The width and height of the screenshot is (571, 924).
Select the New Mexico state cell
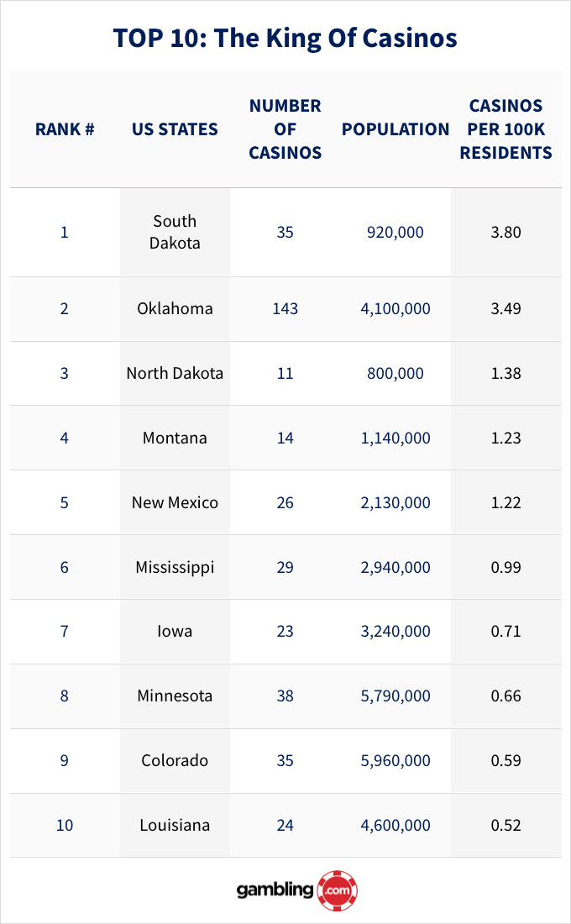(175, 502)
